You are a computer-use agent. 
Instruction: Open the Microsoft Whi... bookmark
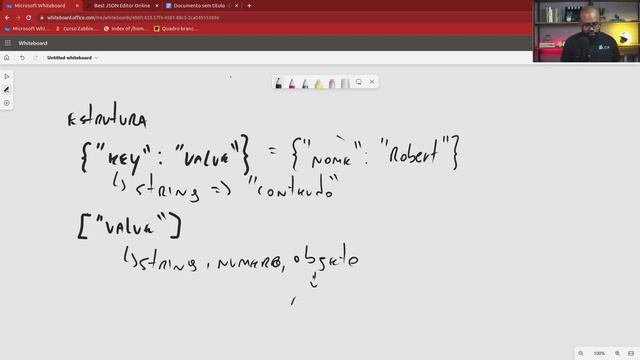coord(27,29)
